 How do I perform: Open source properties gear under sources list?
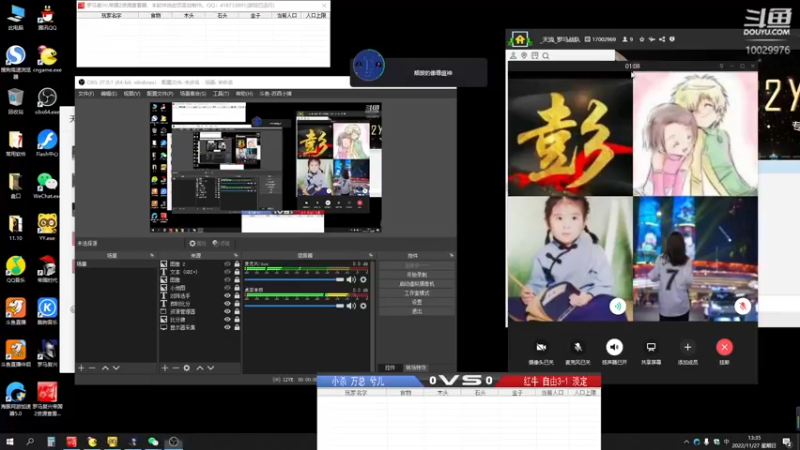[x=187, y=368]
